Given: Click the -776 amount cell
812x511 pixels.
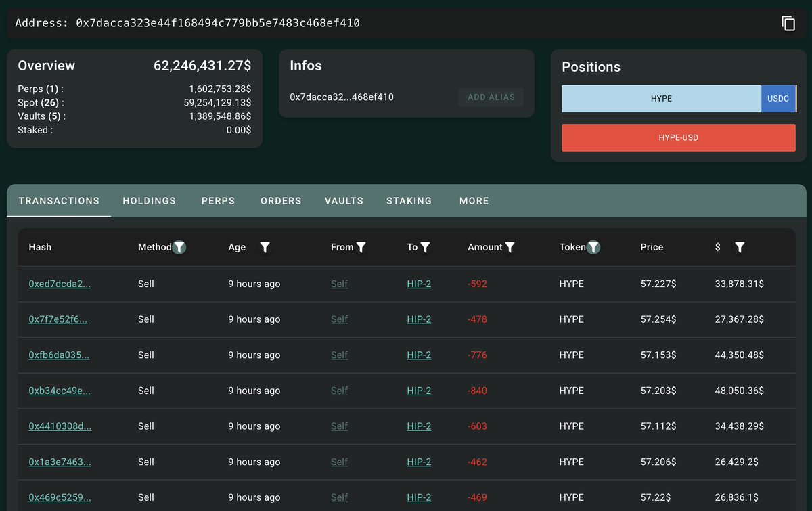Looking at the screenshot, I should 477,355.
